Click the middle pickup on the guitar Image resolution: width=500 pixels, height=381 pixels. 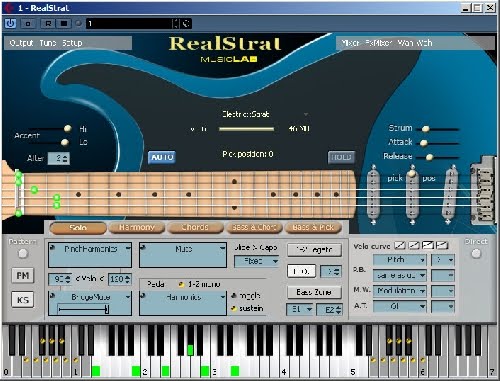pos(412,195)
